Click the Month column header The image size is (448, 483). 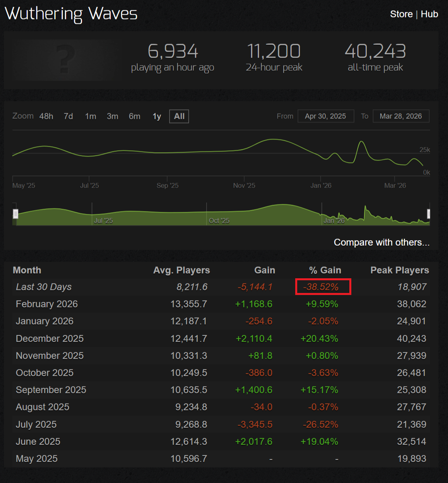27,270
